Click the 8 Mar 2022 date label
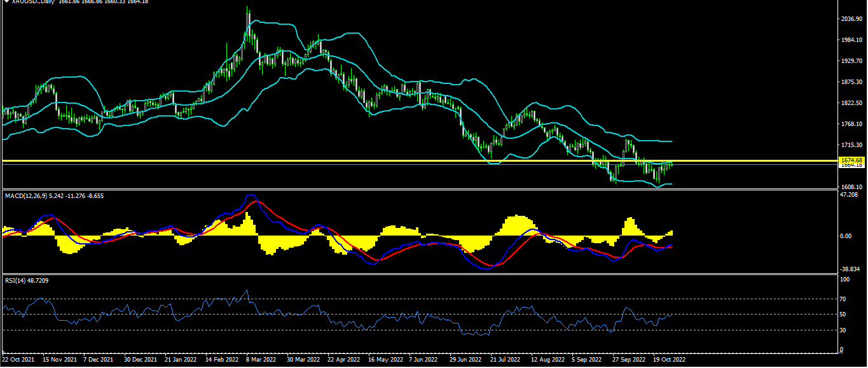Image resolution: width=868 pixels, height=368 pixels. pyautogui.click(x=261, y=360)
